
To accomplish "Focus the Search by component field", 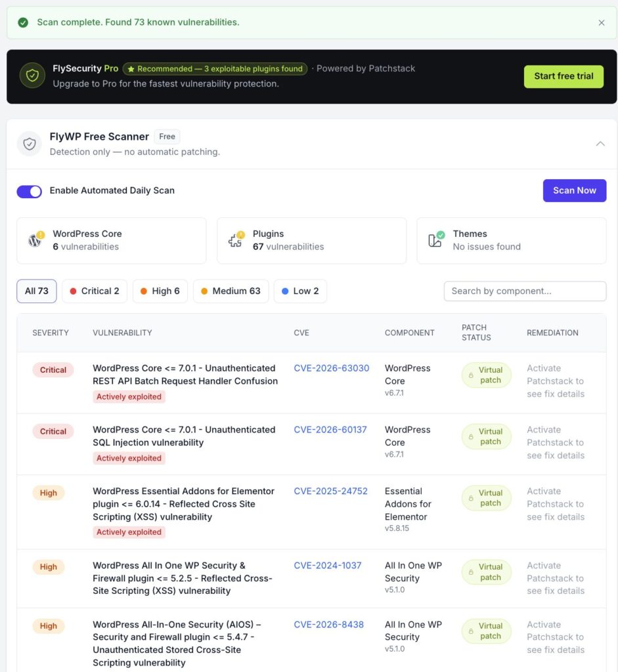I will pos(525,291).
